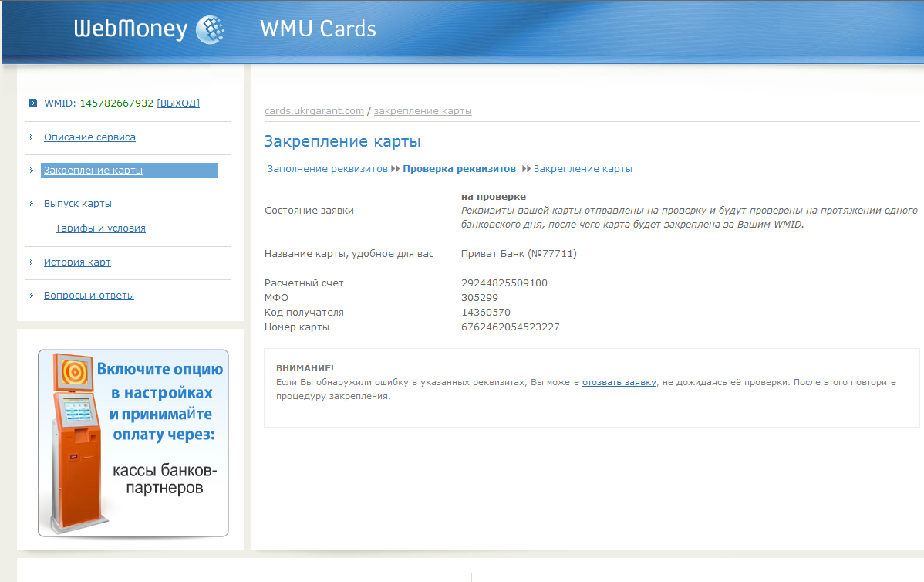Screen dimensions: 924x582
Task: Click the account number 29244825509100
Action: pyautogui.click(x=504, y=283)
